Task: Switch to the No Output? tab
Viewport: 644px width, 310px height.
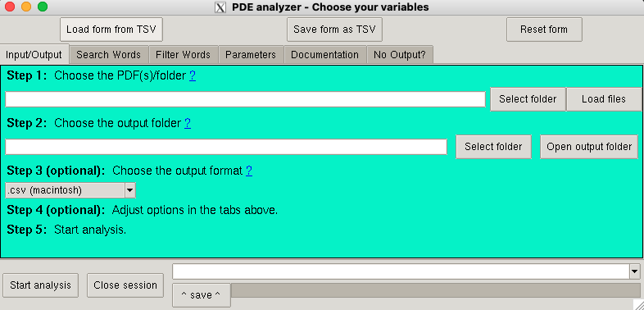Action: [400, 55]
